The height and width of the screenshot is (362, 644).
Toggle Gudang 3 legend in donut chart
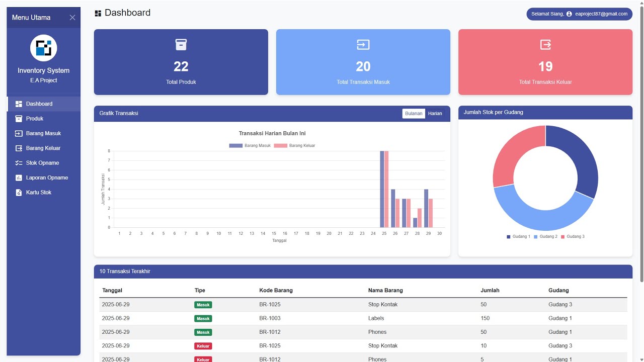573,237
